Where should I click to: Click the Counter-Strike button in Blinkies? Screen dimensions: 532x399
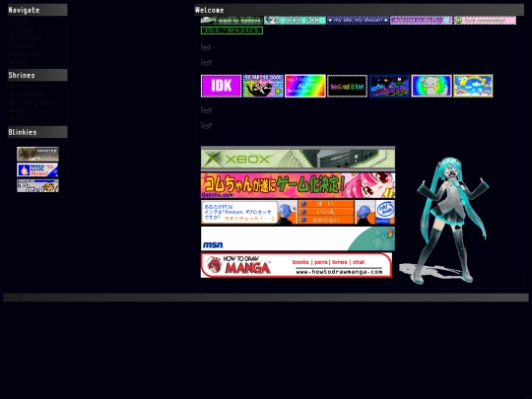(37, 154)
